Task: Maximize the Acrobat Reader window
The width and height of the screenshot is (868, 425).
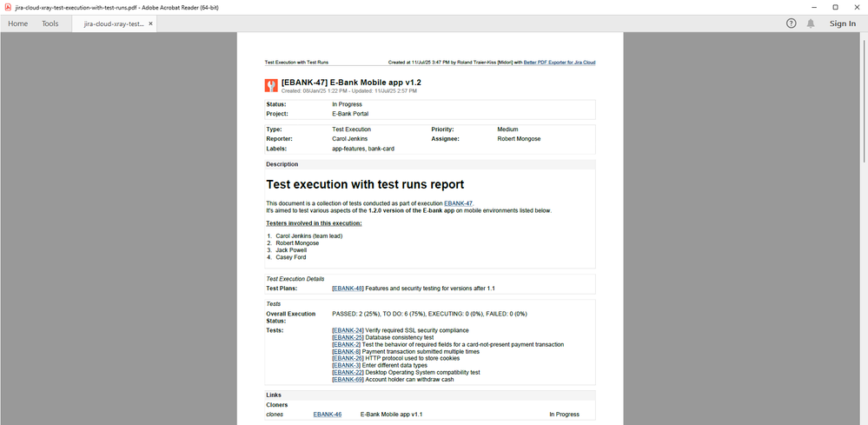Action: (835, 7)
